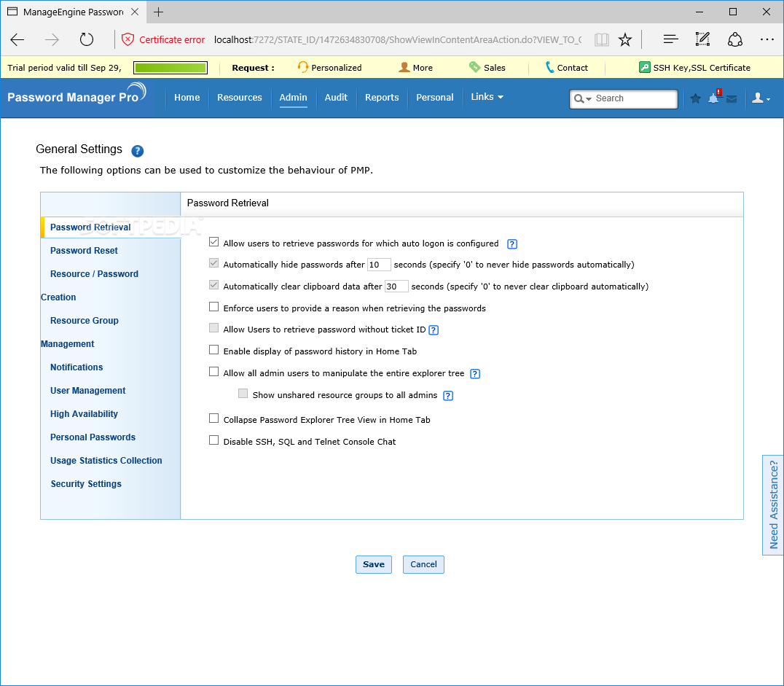Click the certificate error shield icon

tap(128, 39)
